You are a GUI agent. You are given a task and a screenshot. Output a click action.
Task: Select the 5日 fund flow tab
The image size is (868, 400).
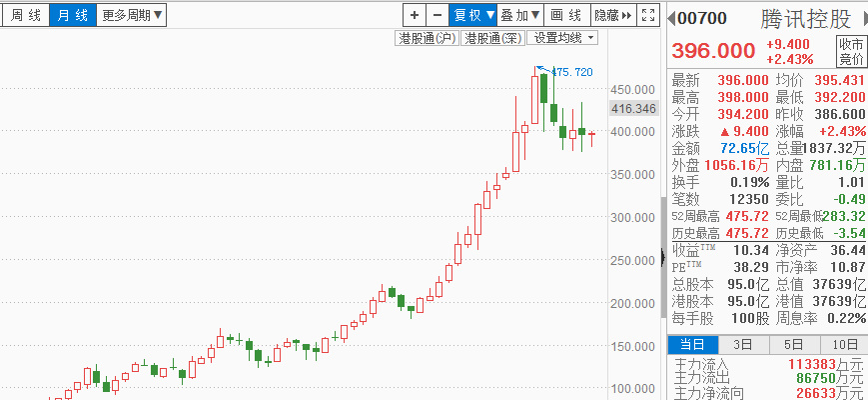pos(794,345)
